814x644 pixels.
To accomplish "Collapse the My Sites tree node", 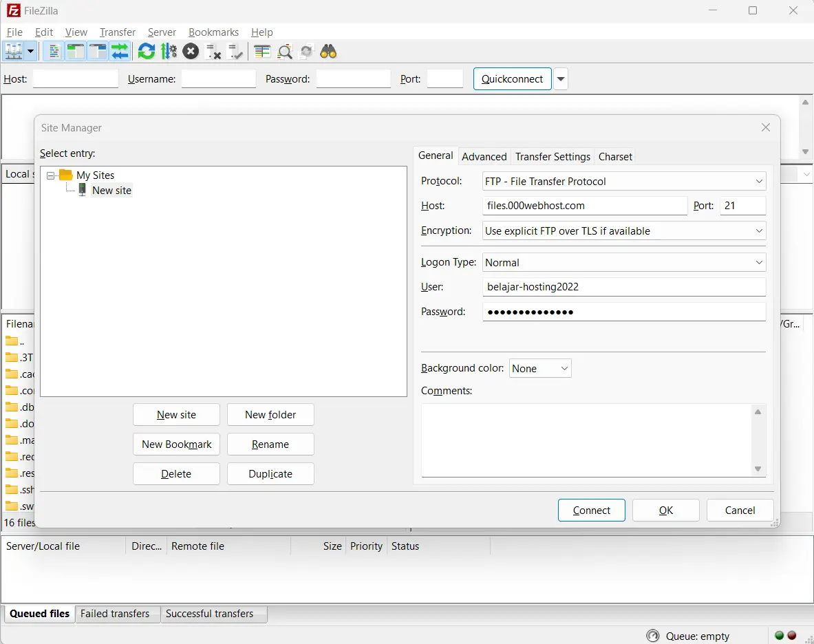I will pyautogui.click(x=50, y=175).
